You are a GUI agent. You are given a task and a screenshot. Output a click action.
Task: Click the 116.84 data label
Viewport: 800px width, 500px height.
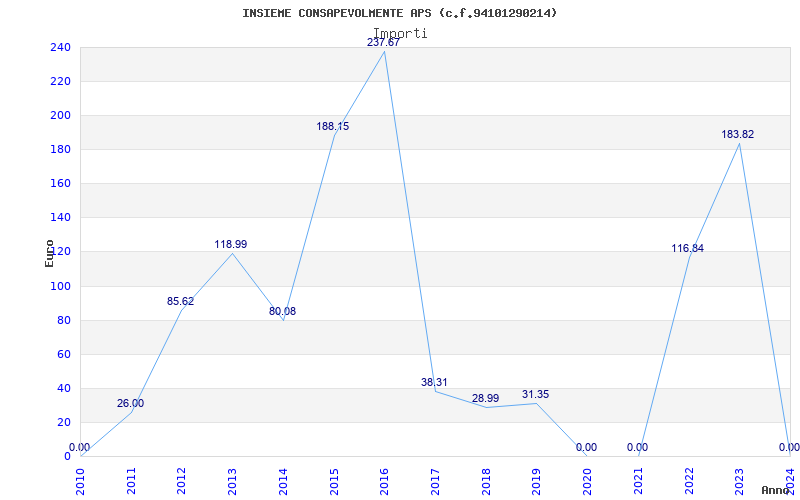click(x=687, y=248)
